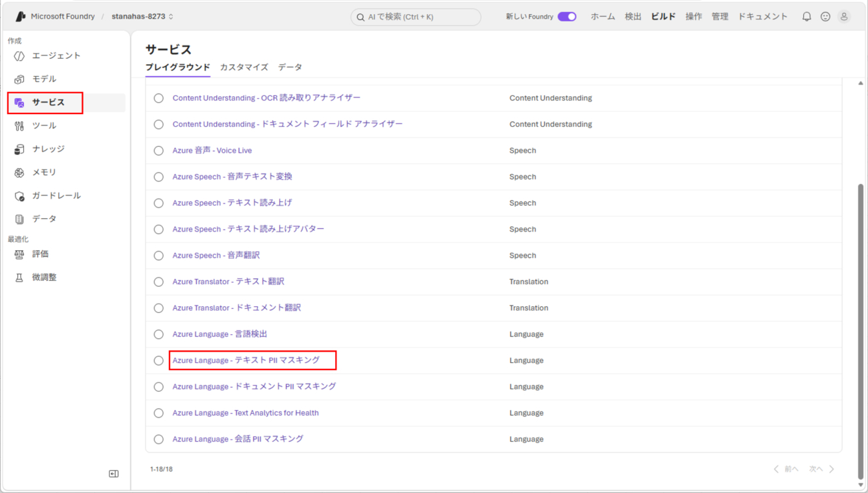Click the magnifier icon in search box
The image size is (868, 493).
click(361, 17)
